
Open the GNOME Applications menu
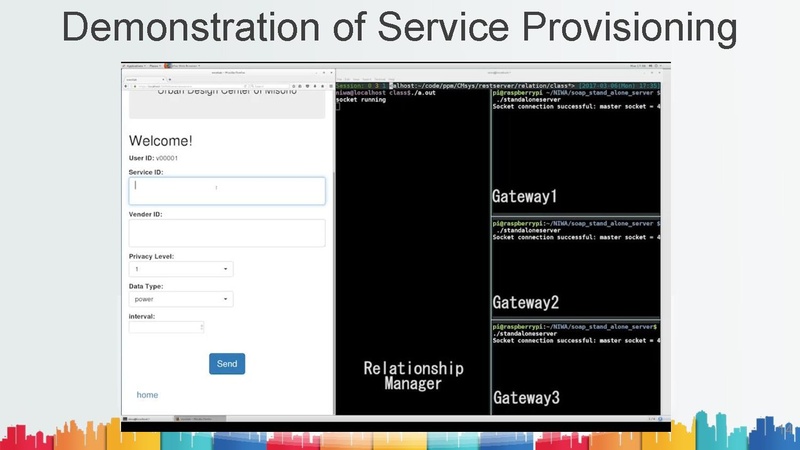[x=134, y=65]
